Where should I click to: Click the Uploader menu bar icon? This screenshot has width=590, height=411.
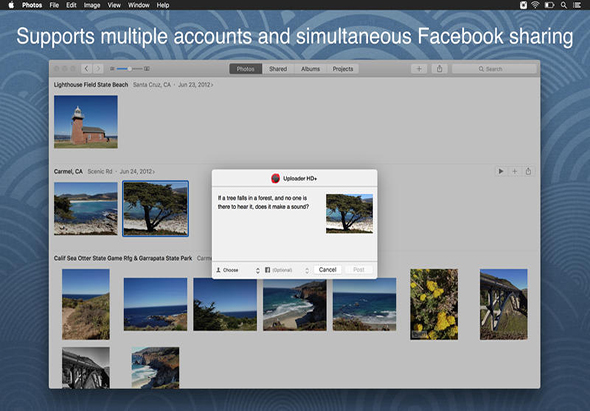pyautogui.click(x=523, y=5)
